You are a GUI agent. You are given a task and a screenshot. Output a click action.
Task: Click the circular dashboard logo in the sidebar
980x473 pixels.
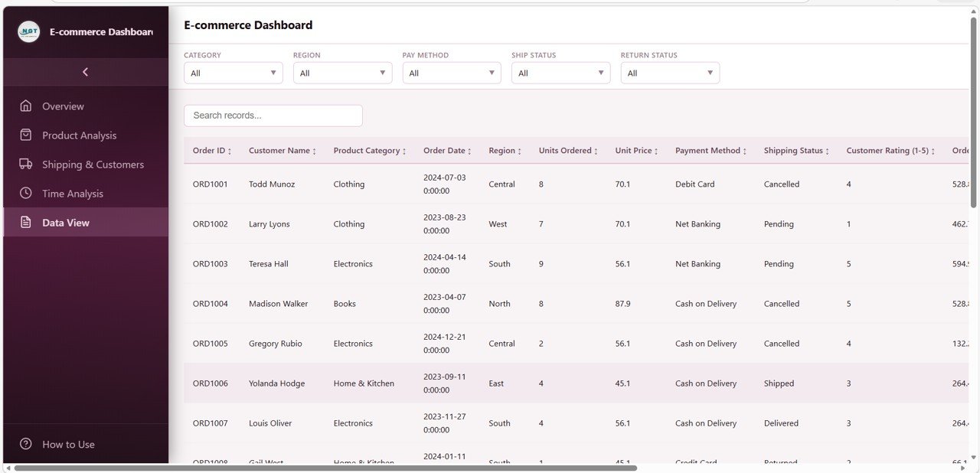[x=28, y=31]
